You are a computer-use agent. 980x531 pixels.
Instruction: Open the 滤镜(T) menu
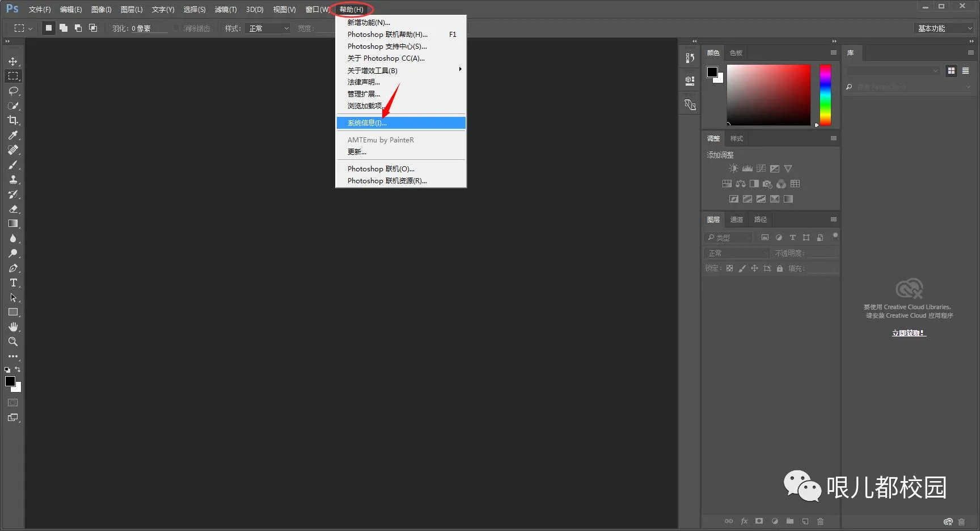click(x=226, y=10)
